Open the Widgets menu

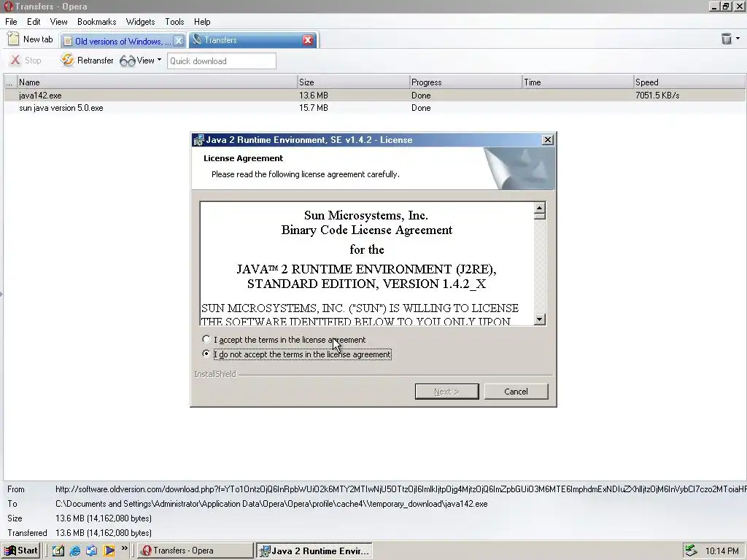pyautogui.click(x=140, y=22)
